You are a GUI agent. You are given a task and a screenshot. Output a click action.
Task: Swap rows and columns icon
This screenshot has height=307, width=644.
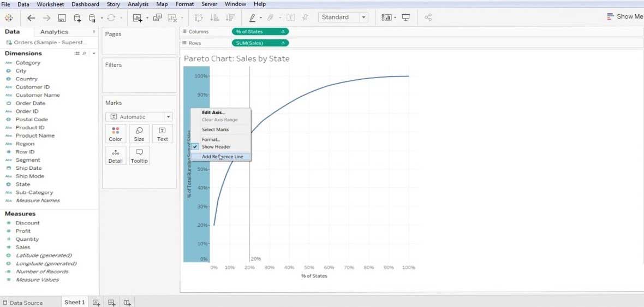tap(199, 17)
